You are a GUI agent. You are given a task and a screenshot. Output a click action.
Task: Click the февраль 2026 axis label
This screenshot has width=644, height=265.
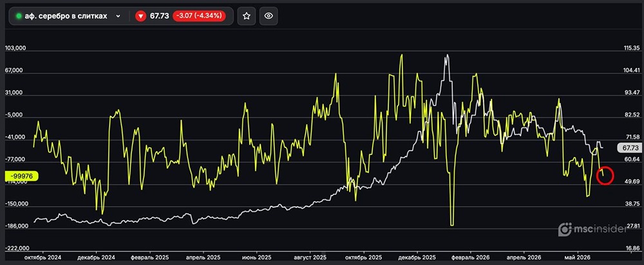470,258
